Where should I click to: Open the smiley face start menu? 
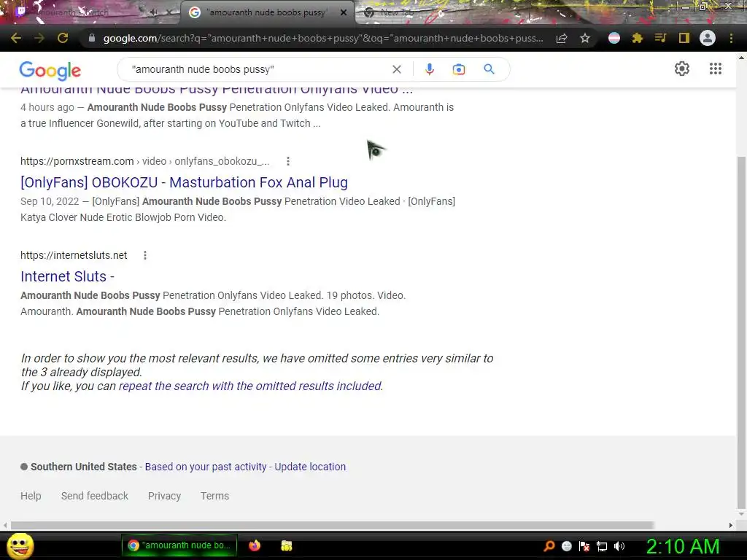pyautogui.click(x=20, y=545)
